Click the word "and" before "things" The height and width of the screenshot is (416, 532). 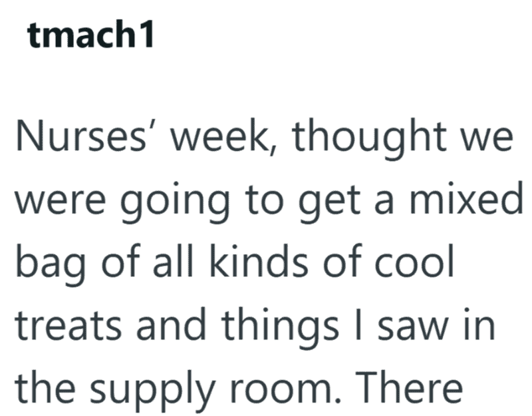pyautogui.click(x=172, y=323)
